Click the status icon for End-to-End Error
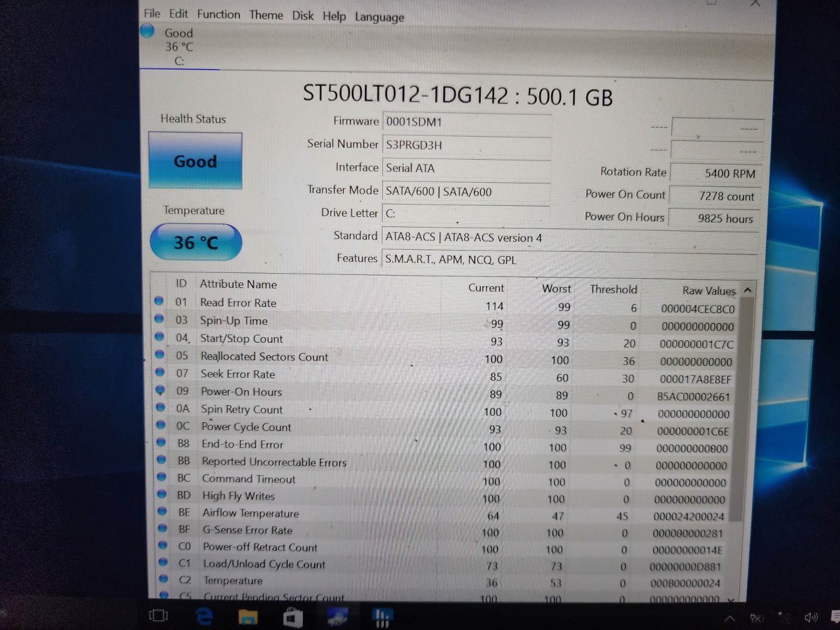This screenshot has height=630, width=840. [x=161, y=442]
